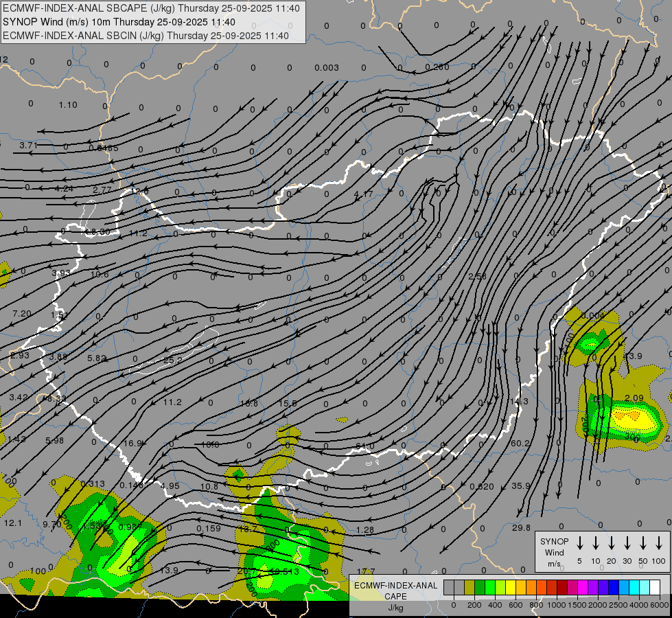The height and width of the screenshot is (618, 672).
Task: Click the 3.42 value on the map
Action: 19,397
